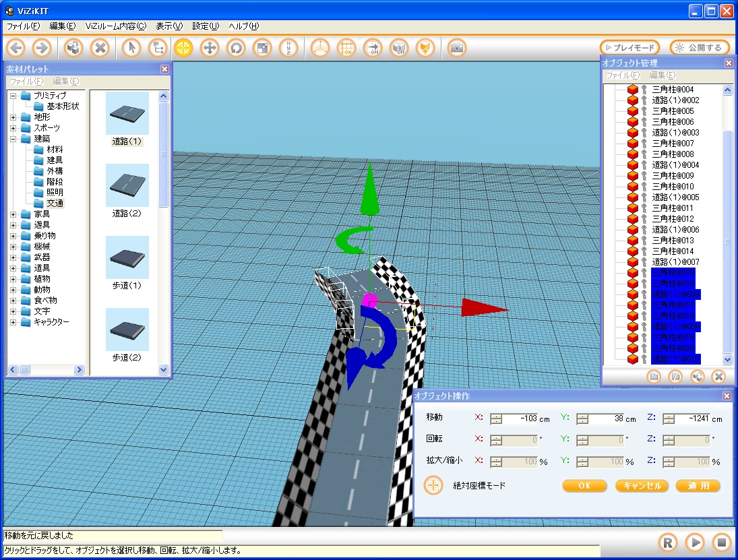Viewport: 738px width, 560px height.
Task: Click the drop-to-ground cube icon
Action: click(425, 48)
